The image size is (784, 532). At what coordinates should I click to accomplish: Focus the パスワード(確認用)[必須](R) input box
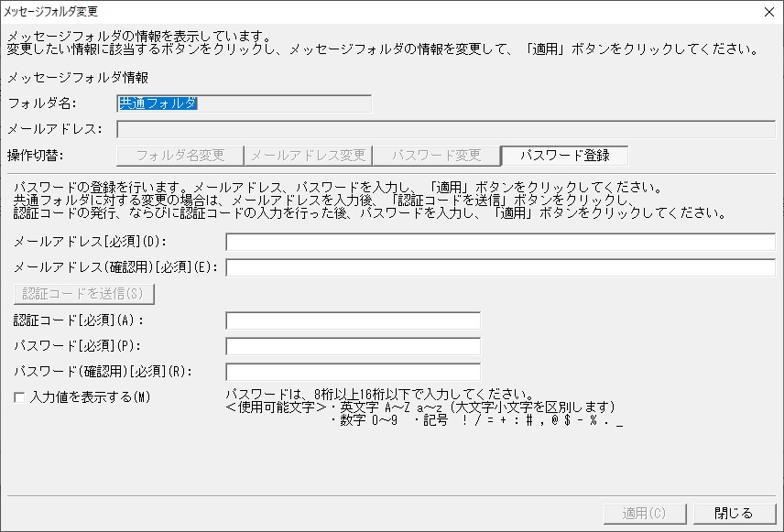pos(353,372)
